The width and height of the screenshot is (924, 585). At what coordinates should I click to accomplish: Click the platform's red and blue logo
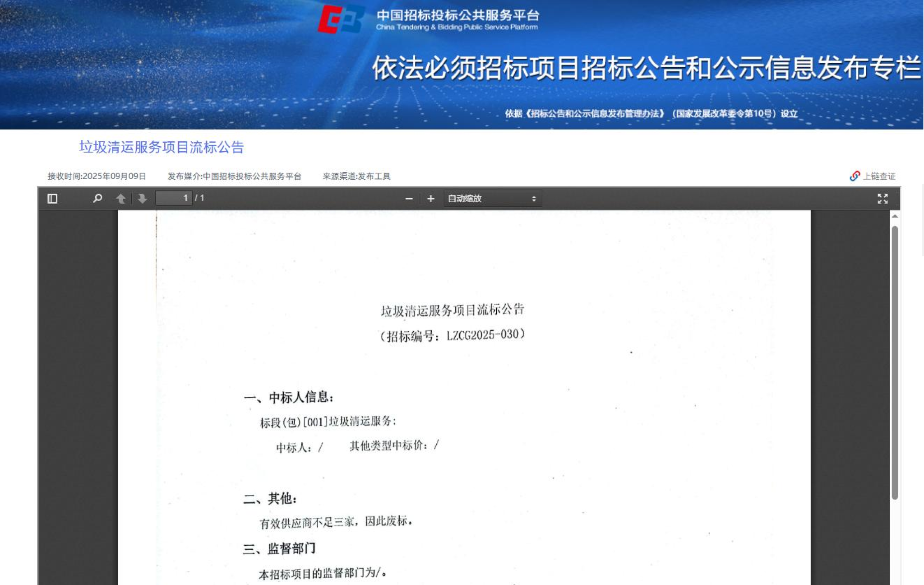341,19
